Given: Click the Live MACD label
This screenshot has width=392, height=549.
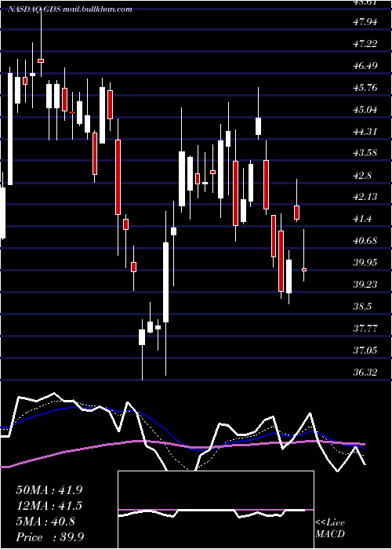Looking at the screenshot, I should pos(330,529).
